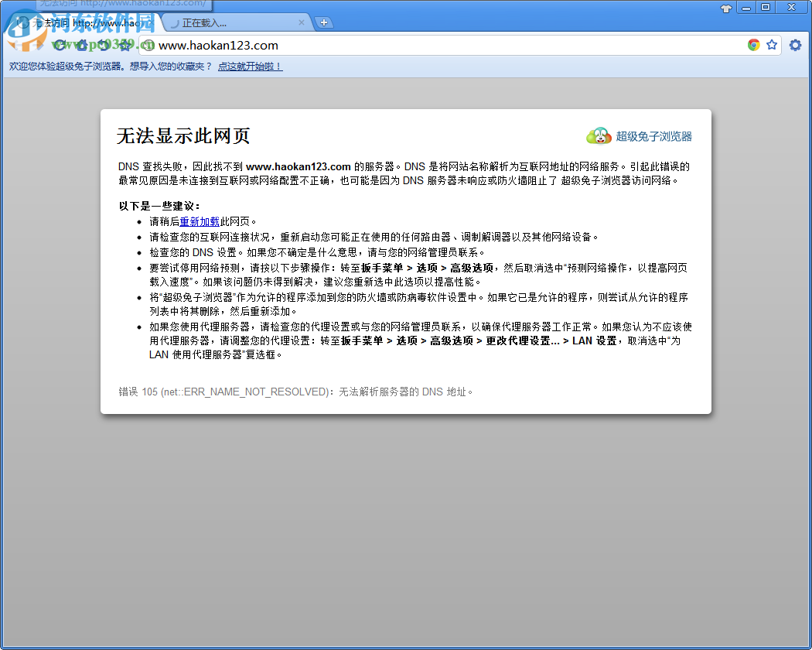
Task: Click the Chrome engine switch icon in address bar
Action: [753, 45]
